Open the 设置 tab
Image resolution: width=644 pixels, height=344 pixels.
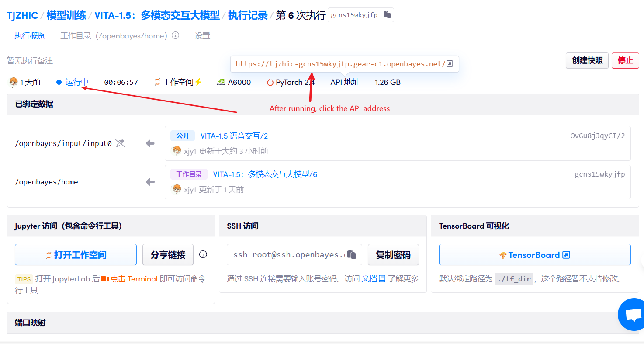(x=202, y=36)
